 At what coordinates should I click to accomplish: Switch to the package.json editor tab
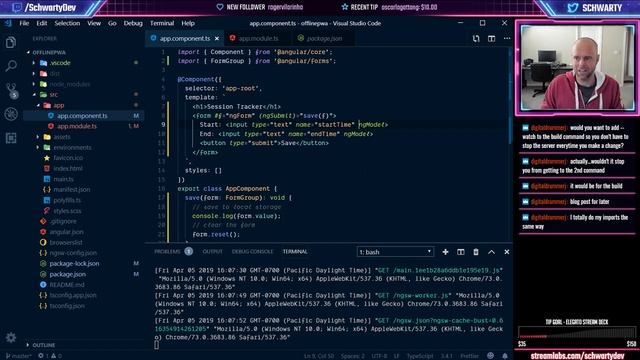click(324, 38)
